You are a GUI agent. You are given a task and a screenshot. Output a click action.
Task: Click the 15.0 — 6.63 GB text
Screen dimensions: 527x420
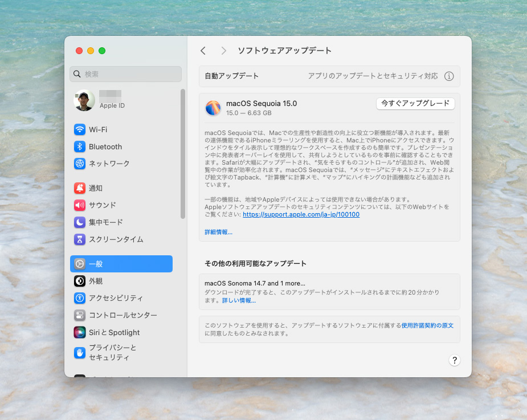pos(249,113)
